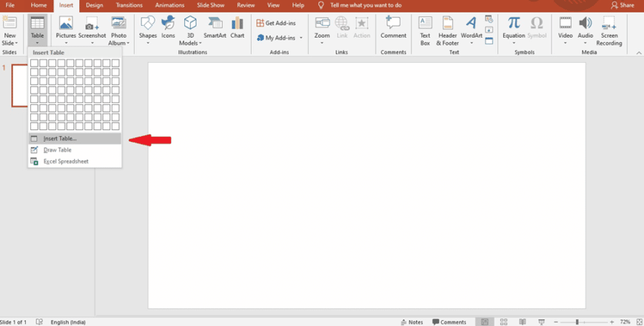Open the Equation tool

coord(514,28)
